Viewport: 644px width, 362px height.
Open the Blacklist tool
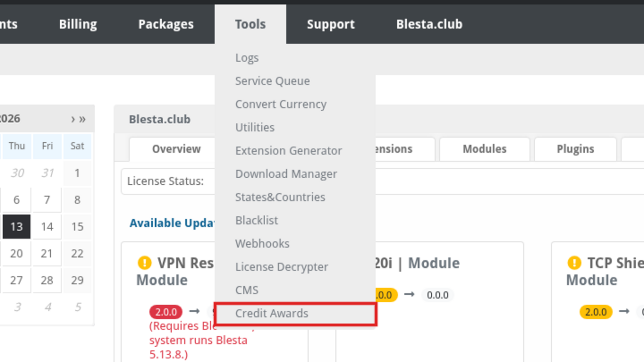[257, 220]
